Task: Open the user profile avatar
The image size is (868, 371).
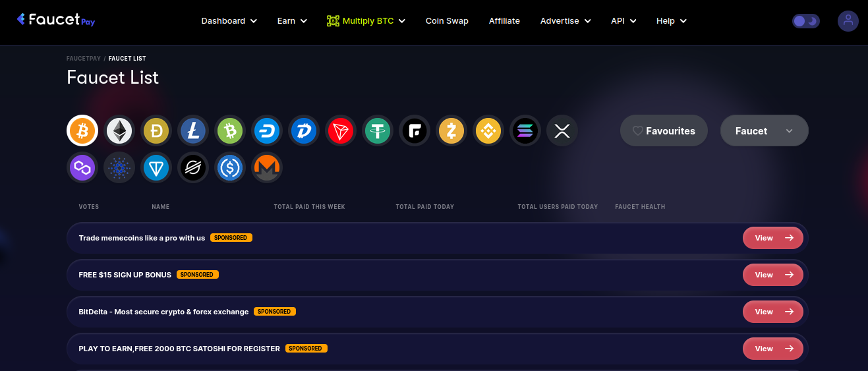Action: (848, 21)
